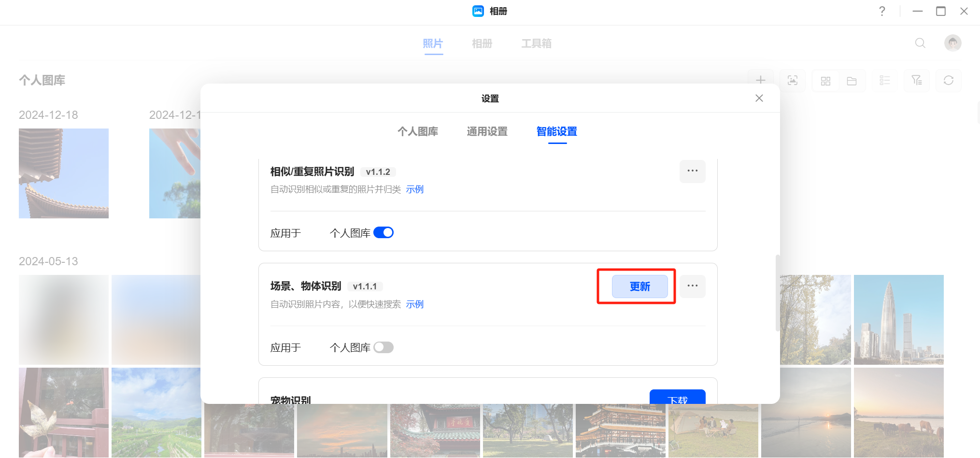Click the refresh icon in toolbar
Viewport: 980px width, 458px height.
click(x=949, y=80)
